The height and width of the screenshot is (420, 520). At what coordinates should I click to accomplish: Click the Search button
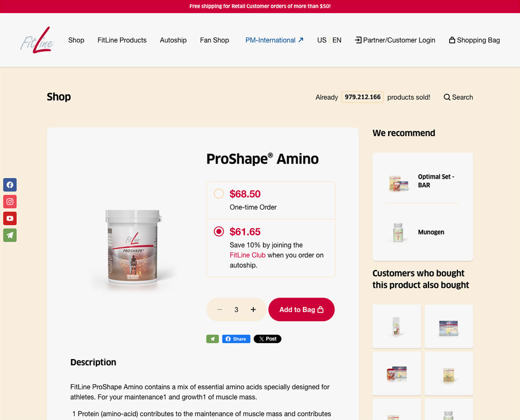[x=458, y=97]
